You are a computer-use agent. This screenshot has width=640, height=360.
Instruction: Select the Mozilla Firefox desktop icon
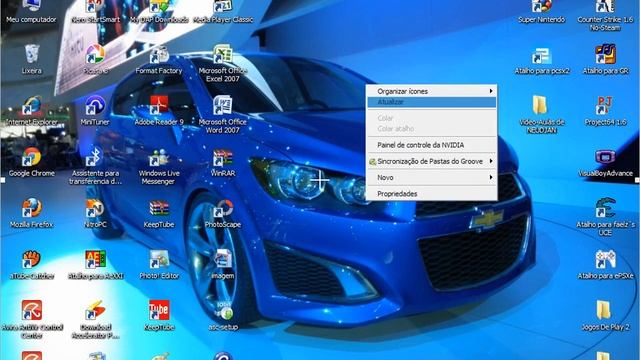coord(32,208)
